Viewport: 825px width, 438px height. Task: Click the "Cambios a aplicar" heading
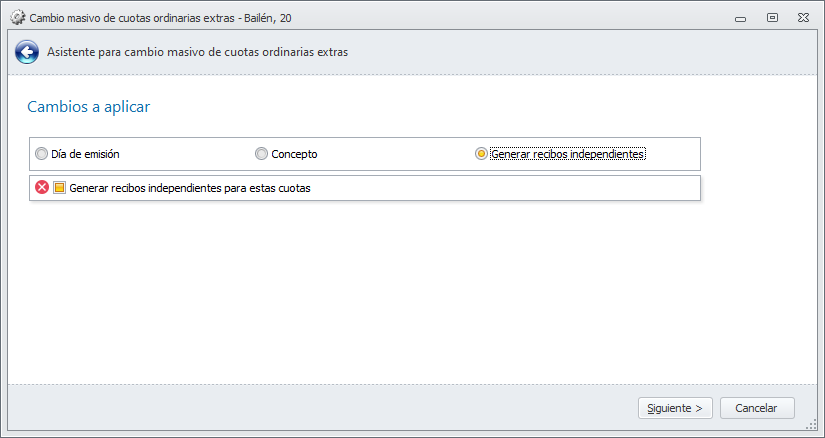point(88,106)
